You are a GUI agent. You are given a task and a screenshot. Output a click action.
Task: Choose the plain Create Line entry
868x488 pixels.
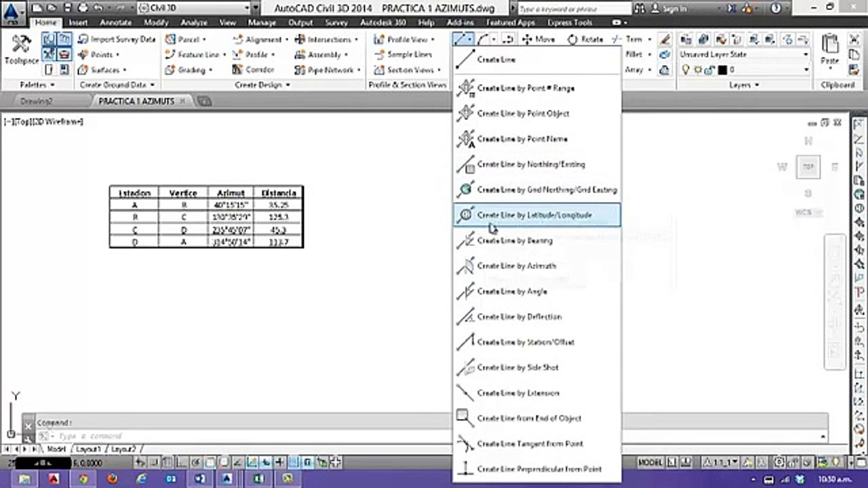coord(536,60)
